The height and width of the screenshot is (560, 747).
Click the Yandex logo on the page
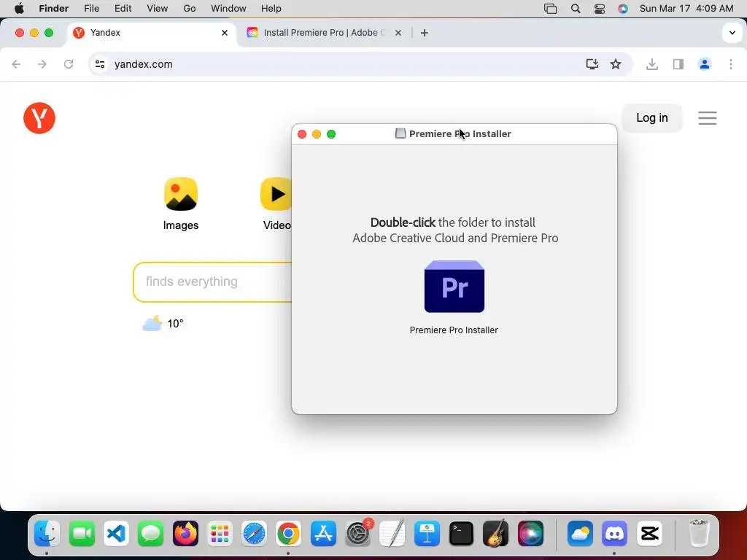click(39, 118)
